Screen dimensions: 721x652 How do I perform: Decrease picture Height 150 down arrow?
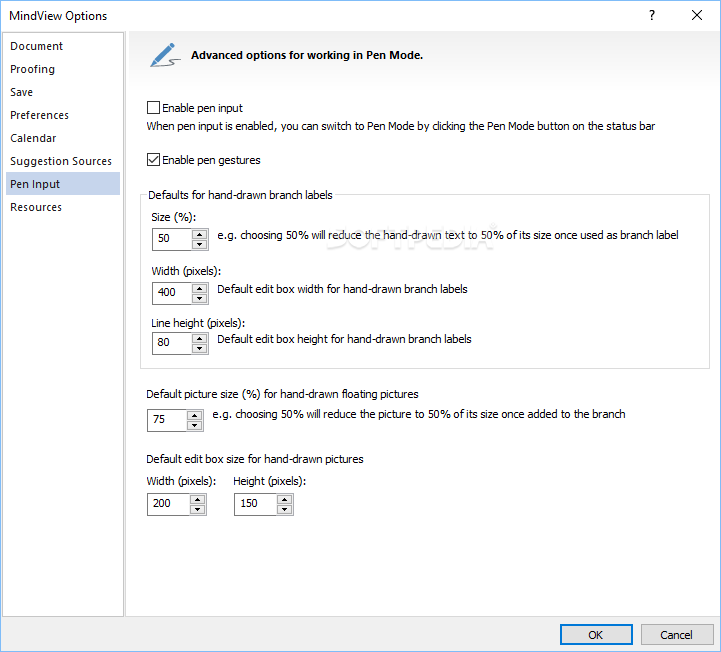285,509
